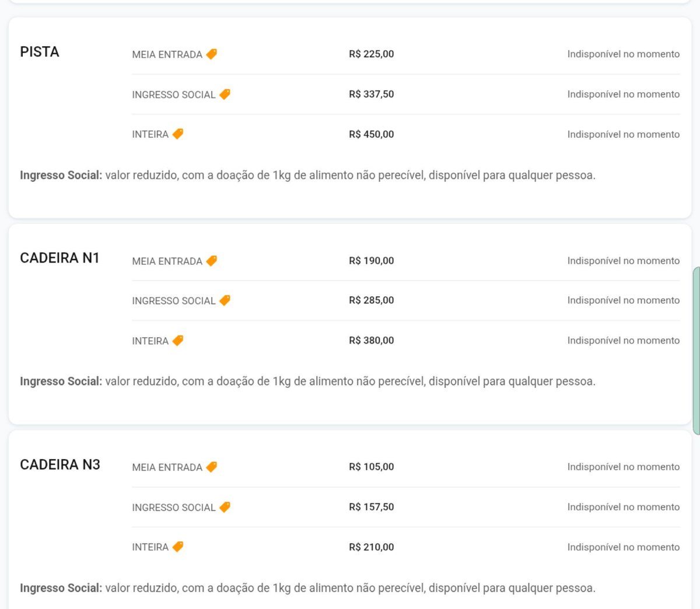Click the R$ 225,00 price
This screenshot has width=700, height=609.
tap(372, 54)
